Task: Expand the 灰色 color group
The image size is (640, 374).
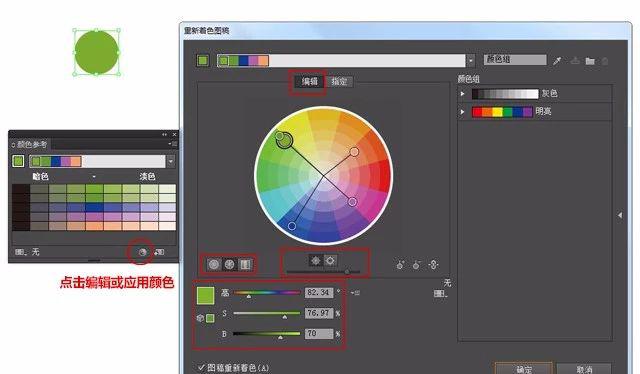Action: (x=462, y=94)
